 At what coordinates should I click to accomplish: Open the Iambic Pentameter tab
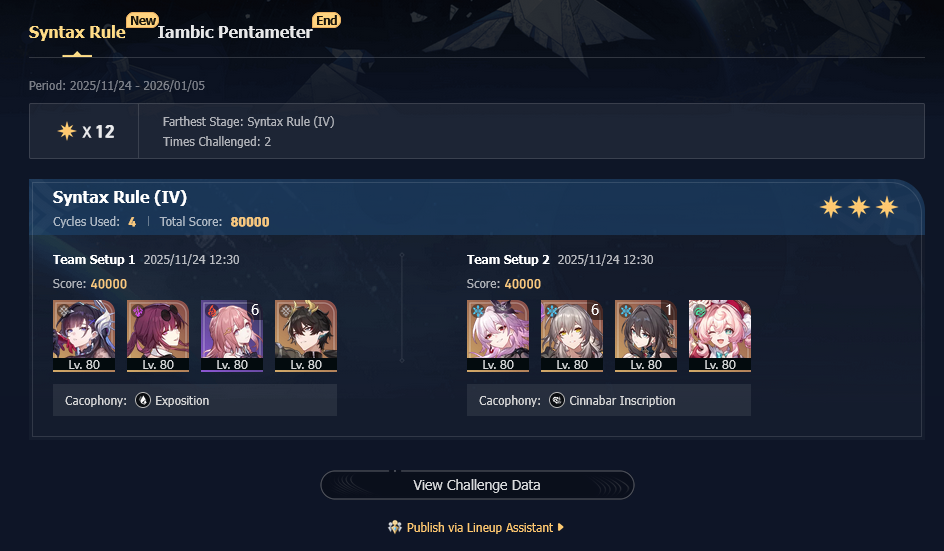235,32
